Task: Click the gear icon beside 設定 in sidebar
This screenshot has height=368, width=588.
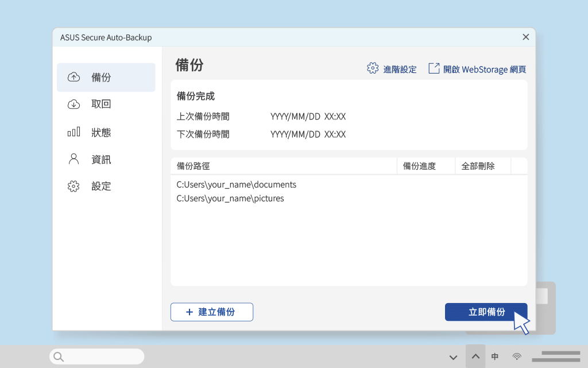Action: [73, 186]
